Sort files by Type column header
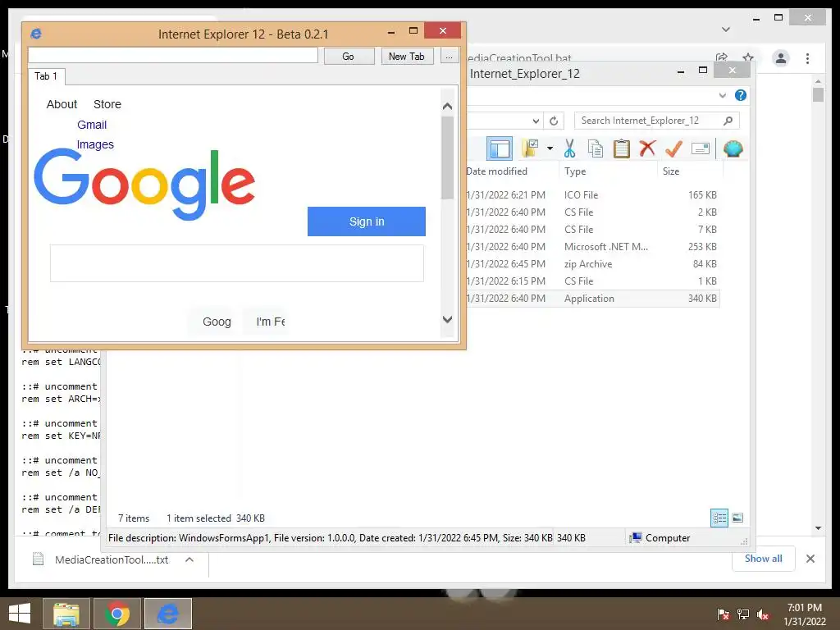 [x=575, y=171]
